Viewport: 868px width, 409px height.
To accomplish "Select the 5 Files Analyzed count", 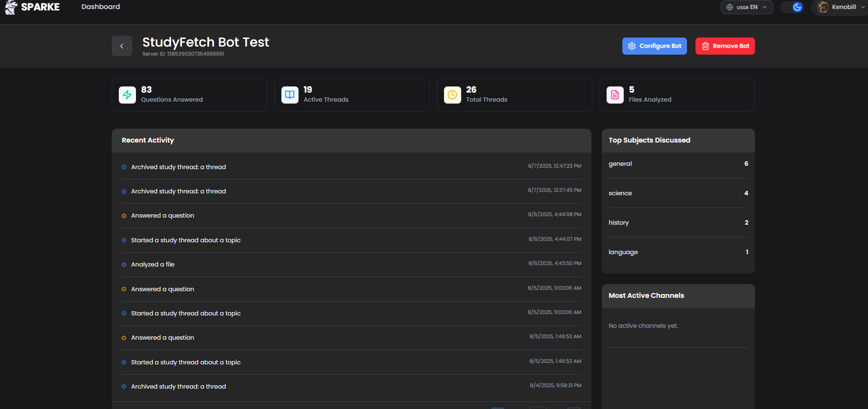I will point(632,90).
